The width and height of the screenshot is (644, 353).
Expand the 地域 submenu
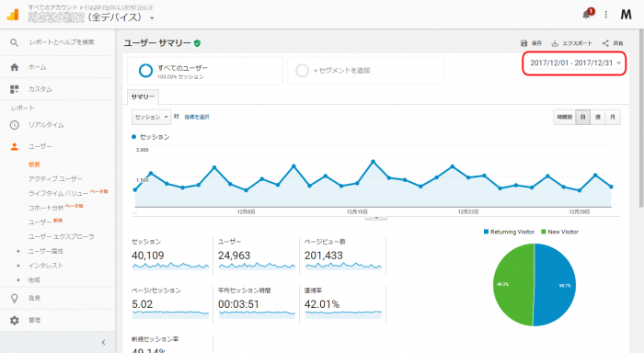[18, 280]
